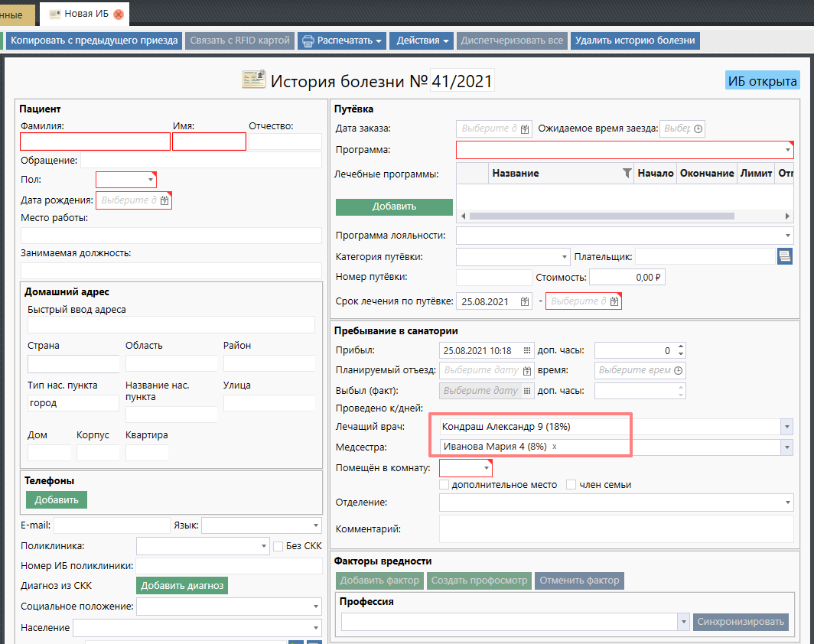
Task: Open the Плательщик selection list icon
Action: click(x=785, y=257)
